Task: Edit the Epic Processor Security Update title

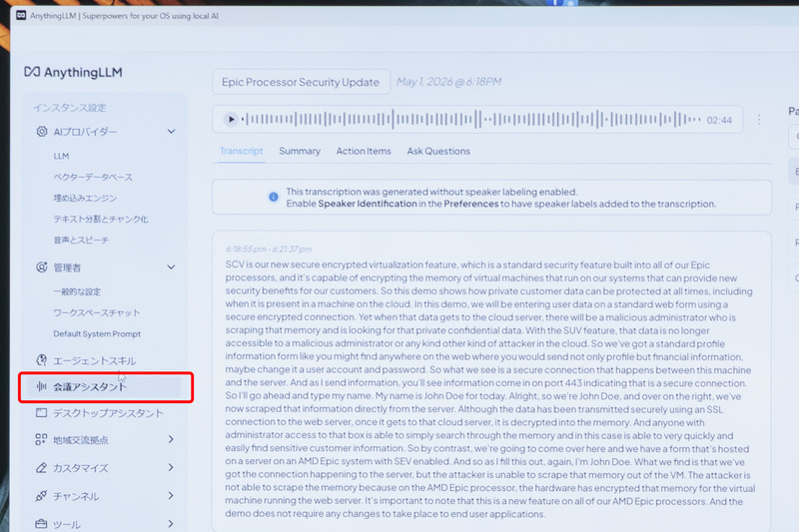Action: [301, 82]
